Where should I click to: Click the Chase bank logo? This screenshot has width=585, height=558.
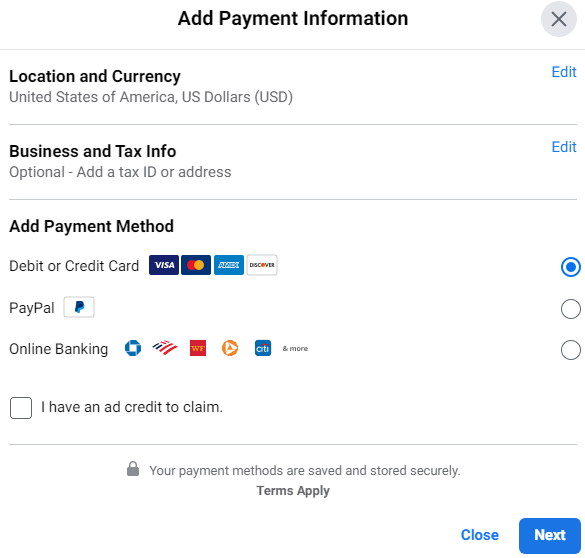[x=133, y=348]
